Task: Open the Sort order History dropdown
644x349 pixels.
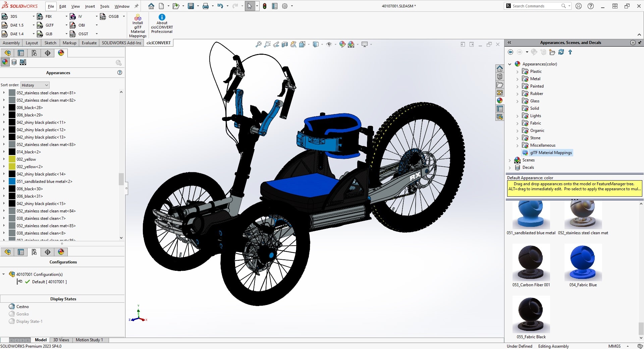Action: [x=35, y=85]
